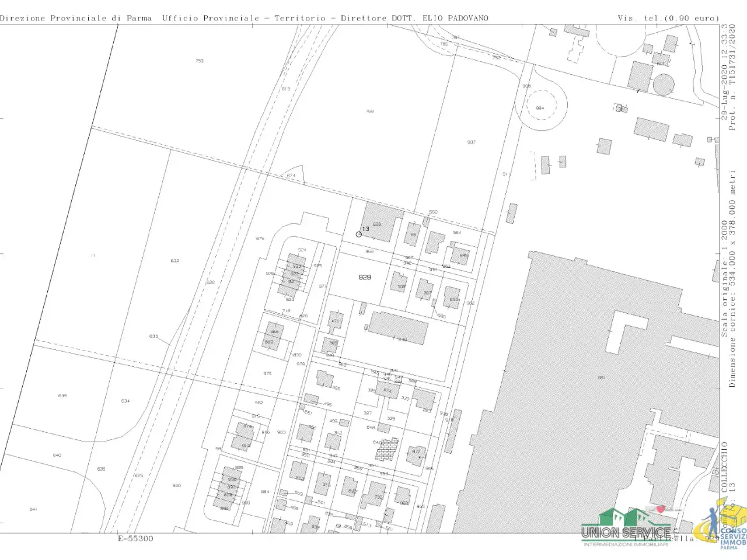Image resolution: width=747 pixels, height=560 pixels.
Task: Click building label 872
Action: pyautogui.click(x=416, y=452)
